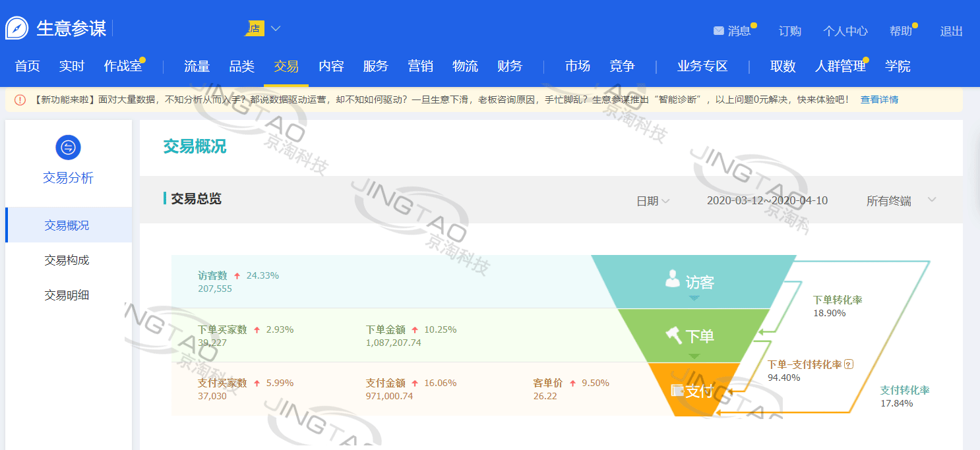980x450 pixels.
Task: Select 交易构成 in the sidebar
Action: click(67, 260)
